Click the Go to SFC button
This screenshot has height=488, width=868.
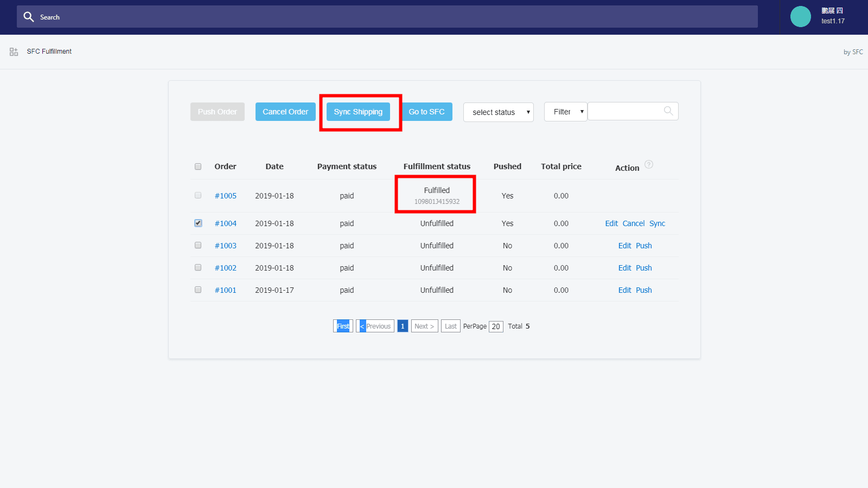pyautogui.click(x=426, y=112)
